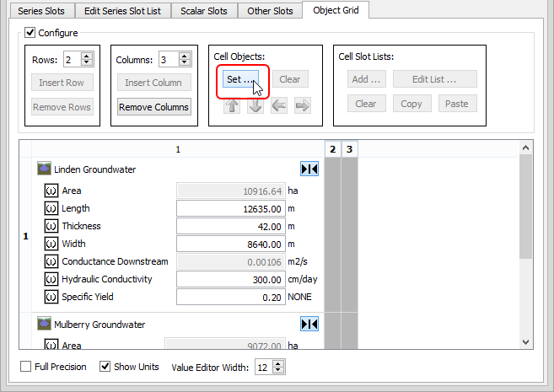This screenshot has width=554, height=392.
Task: Uncheck the Configure checkbox
Action: 30,33
